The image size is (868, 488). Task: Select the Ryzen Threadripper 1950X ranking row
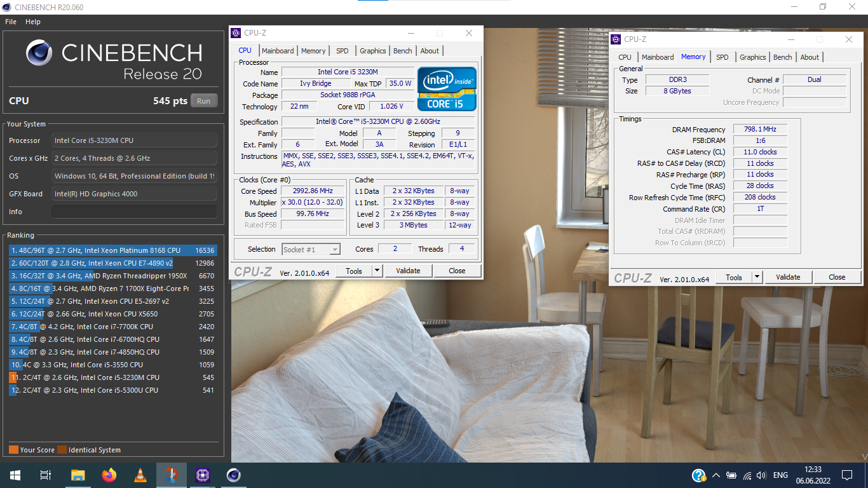(112, 276)
